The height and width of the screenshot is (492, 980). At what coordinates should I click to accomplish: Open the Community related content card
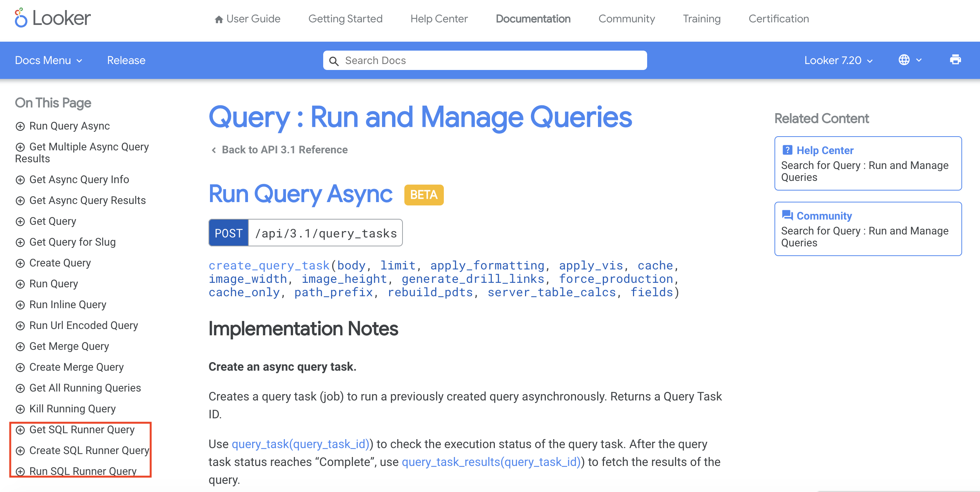tap(868, 229)
